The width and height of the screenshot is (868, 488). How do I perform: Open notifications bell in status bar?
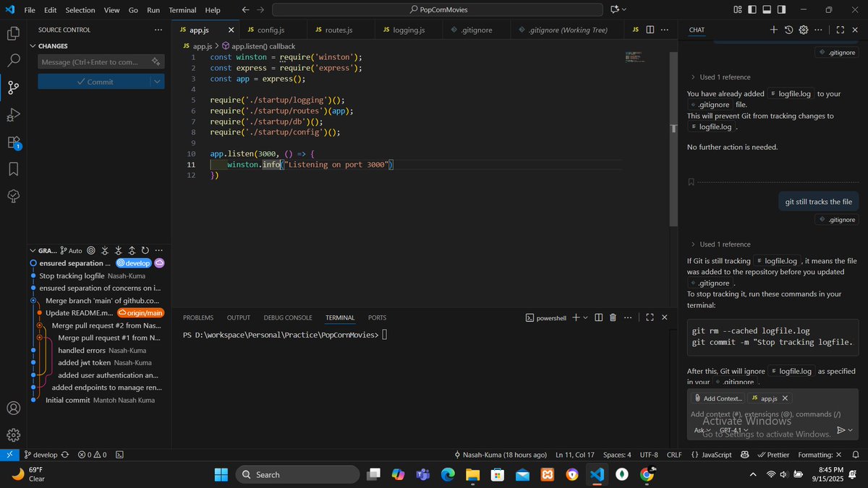(854, 455)
